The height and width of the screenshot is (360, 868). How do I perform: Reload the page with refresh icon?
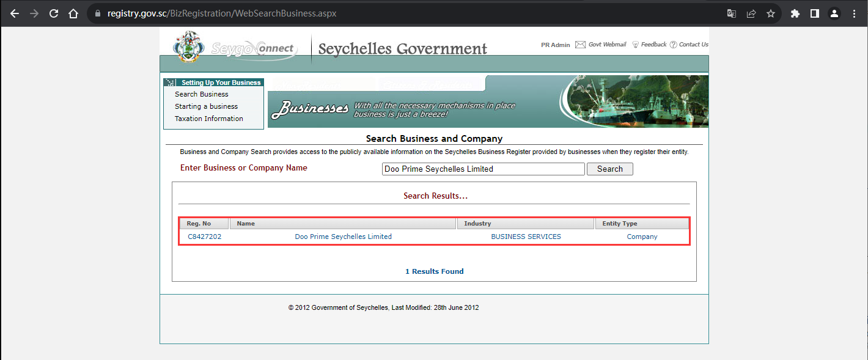[x=54, y=13]
